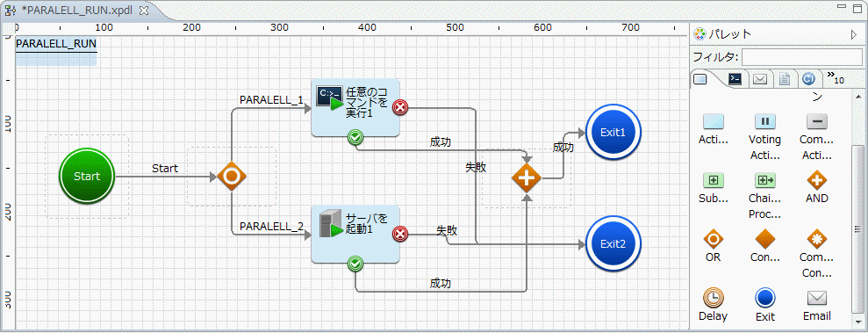This screenshot has width=868, height=333.
Task: Minimize the editor pane
Action: tap(842, 6)
